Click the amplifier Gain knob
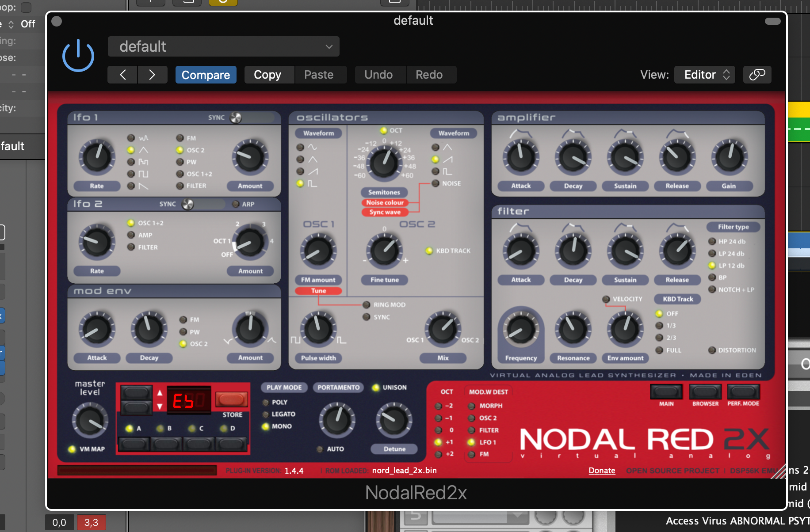Screen dimensions: 810x532 coord(729,157)
